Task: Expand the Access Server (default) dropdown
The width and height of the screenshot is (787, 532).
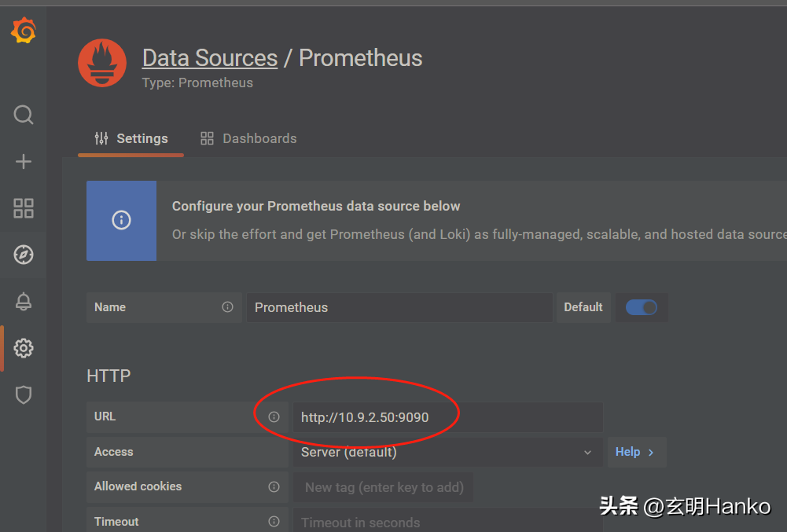Action: [447, 452]
